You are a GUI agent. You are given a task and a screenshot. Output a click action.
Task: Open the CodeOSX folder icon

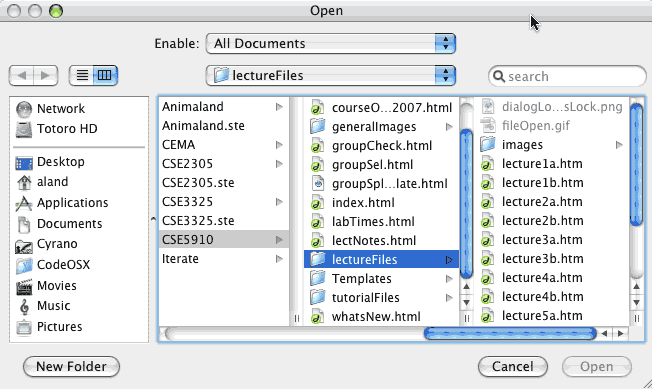(x=24, y=266)
